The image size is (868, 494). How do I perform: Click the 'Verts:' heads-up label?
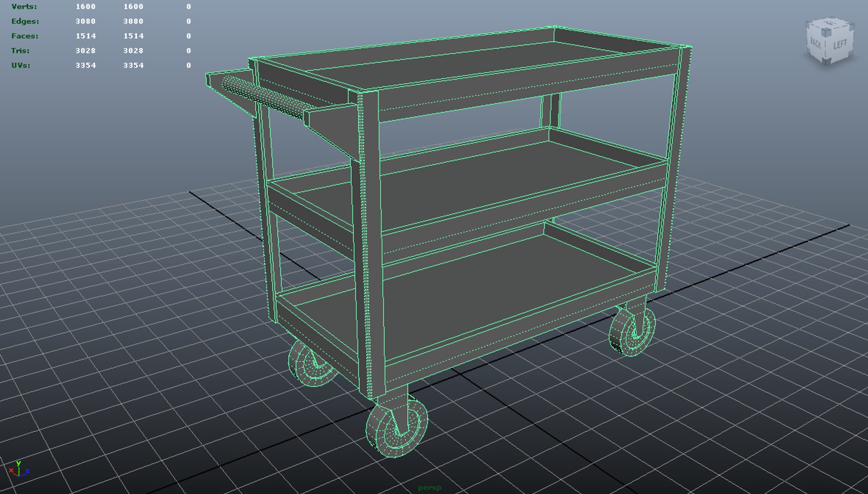pyautogui.click(x=24, y=6)
